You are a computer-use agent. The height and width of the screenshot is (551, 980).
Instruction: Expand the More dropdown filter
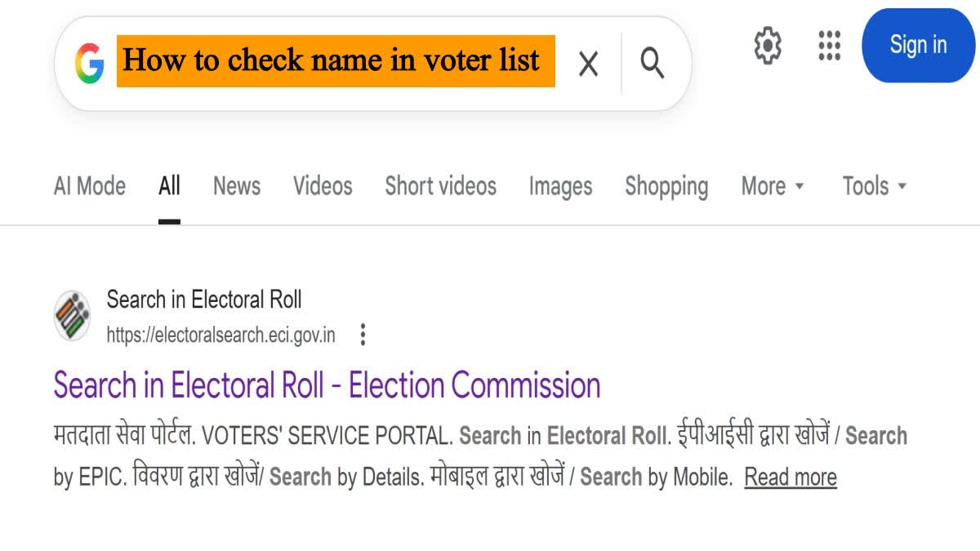(x=773, y=187)
